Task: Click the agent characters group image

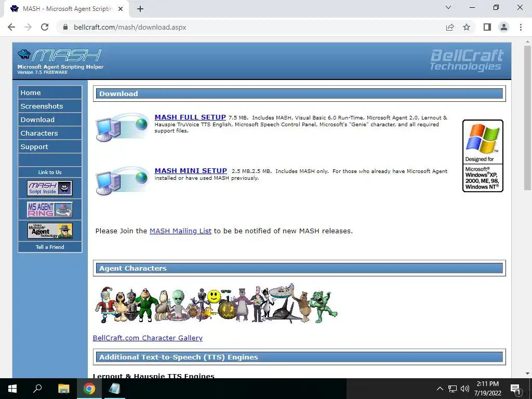Action: point(216,304)
